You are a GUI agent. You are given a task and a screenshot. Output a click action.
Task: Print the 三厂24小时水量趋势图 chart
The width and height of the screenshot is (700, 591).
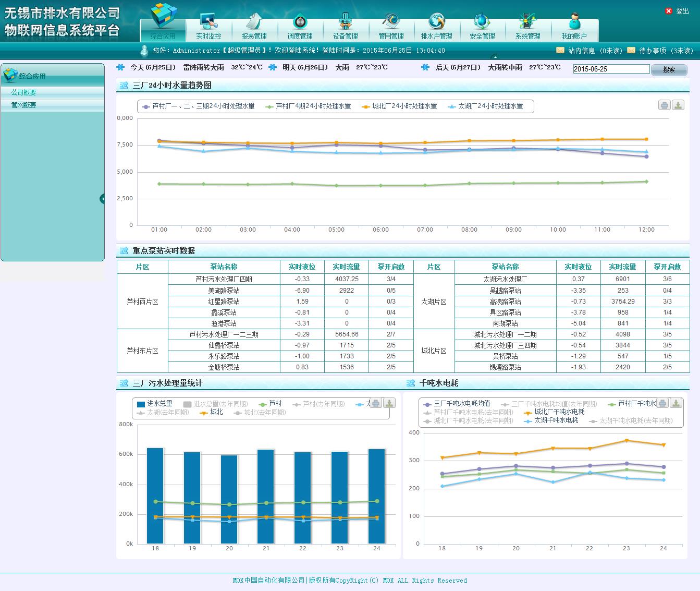pos(664,105)
